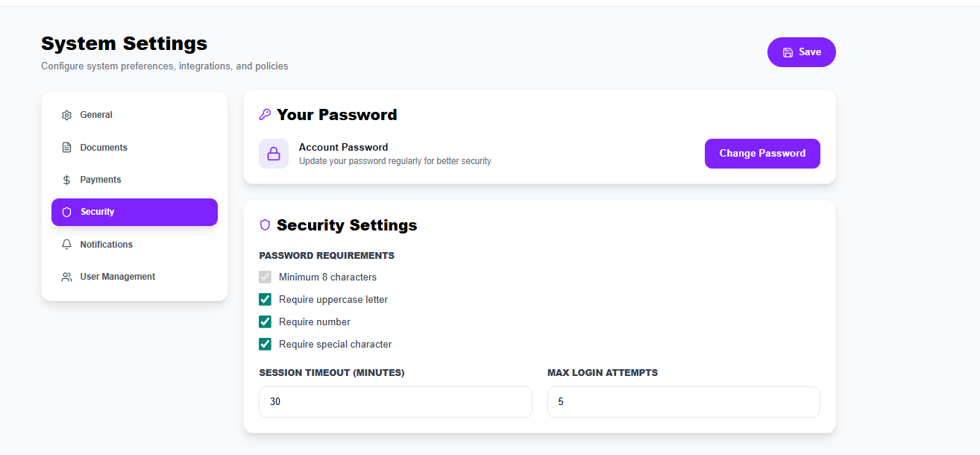Screen dimensions: 980x455
Task: Uncheck Require uppercase letter
Action: [265, 300]
